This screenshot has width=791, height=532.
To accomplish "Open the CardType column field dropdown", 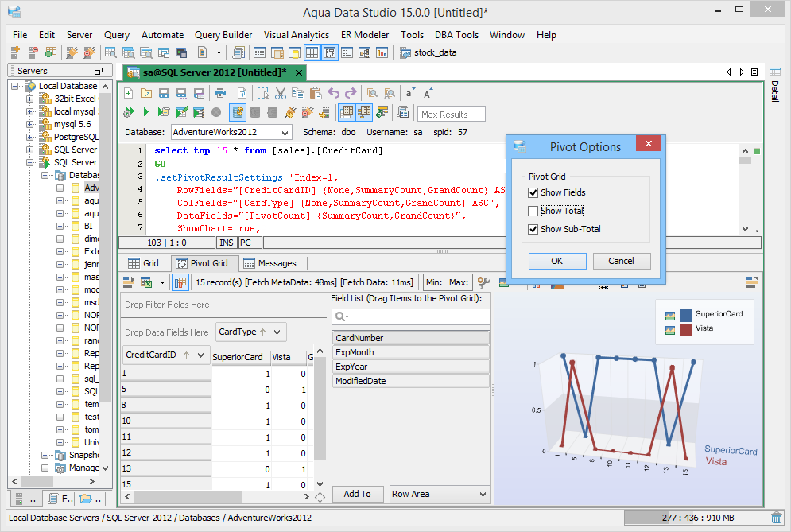I will coord(277,332).
